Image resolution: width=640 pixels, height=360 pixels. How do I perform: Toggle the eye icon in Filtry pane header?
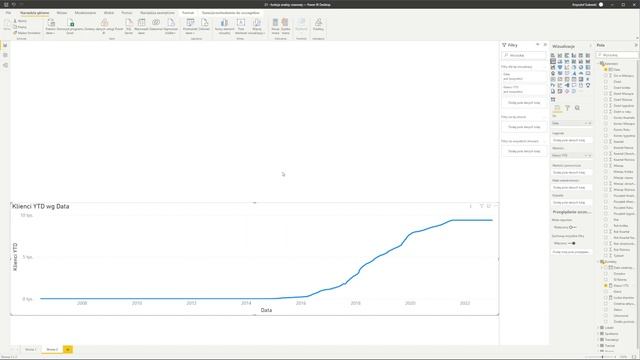(x=538, y=44)
